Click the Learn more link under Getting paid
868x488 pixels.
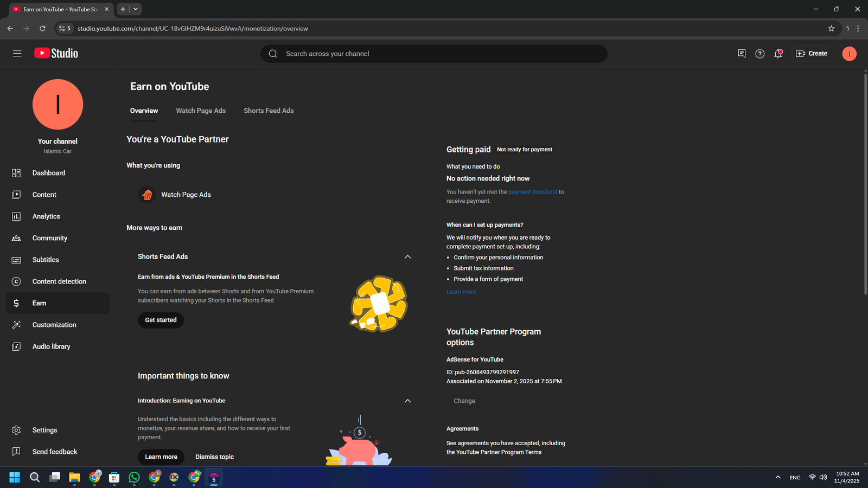tap(461, 292)
